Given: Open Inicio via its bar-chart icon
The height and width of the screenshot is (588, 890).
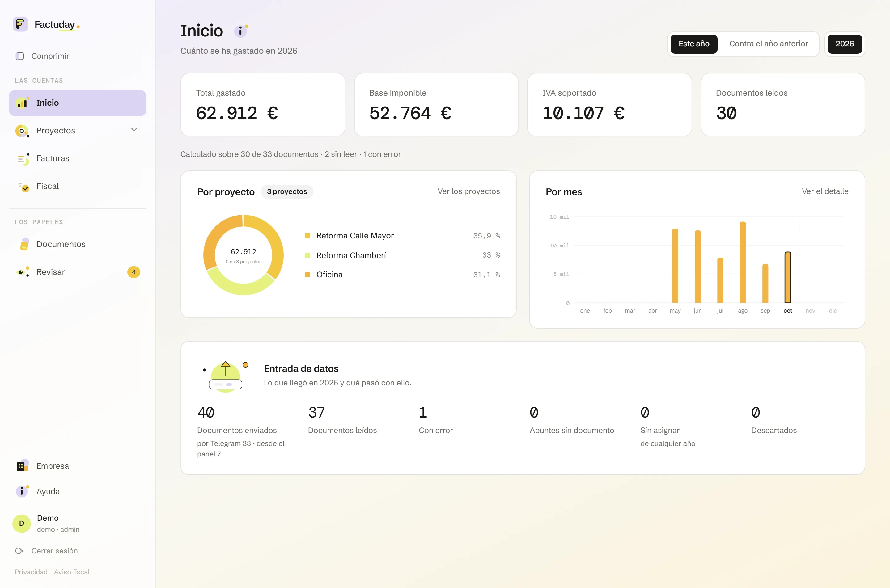Looking at the screenshot, I should (22, 103).
